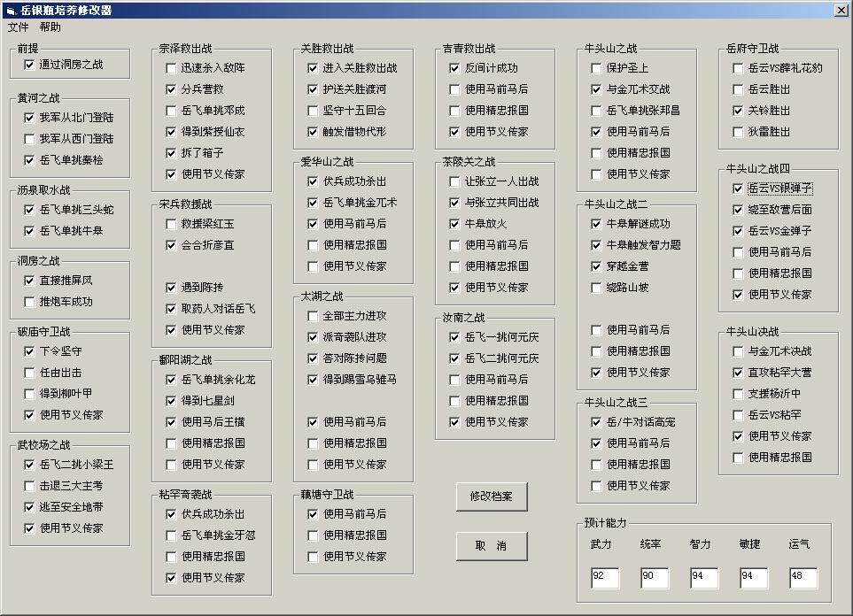Tick 得到柳叶甲 checkbox
The width and height of the screenshot is (853, 616).
coord(29,394)
